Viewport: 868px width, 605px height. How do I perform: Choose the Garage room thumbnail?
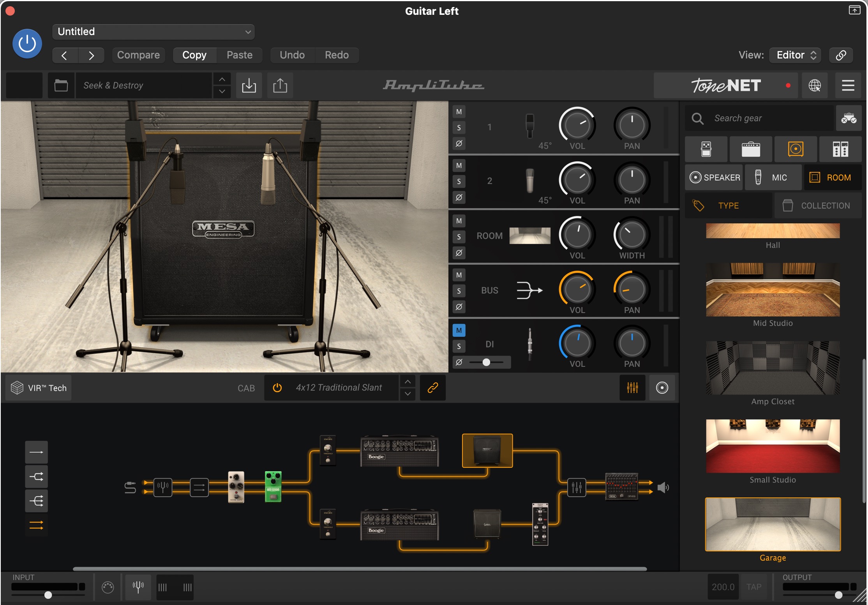(x=773, y=524)
